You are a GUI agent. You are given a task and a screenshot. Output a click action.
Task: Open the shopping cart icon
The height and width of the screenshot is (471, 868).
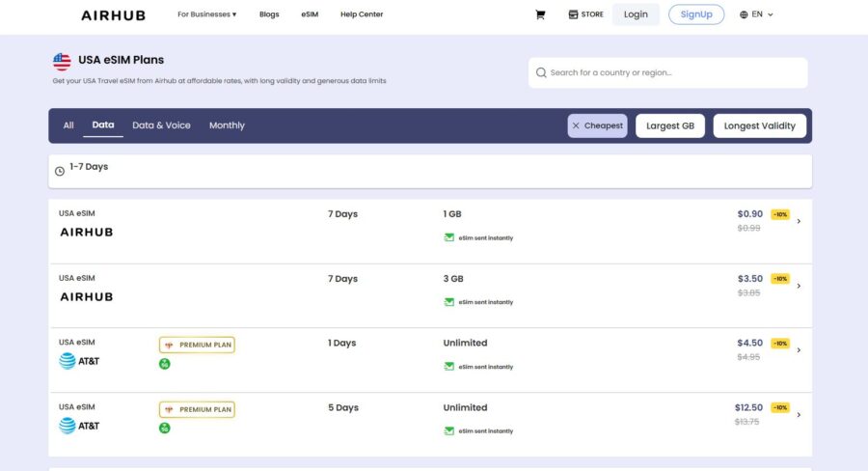[x=540, y=14]
